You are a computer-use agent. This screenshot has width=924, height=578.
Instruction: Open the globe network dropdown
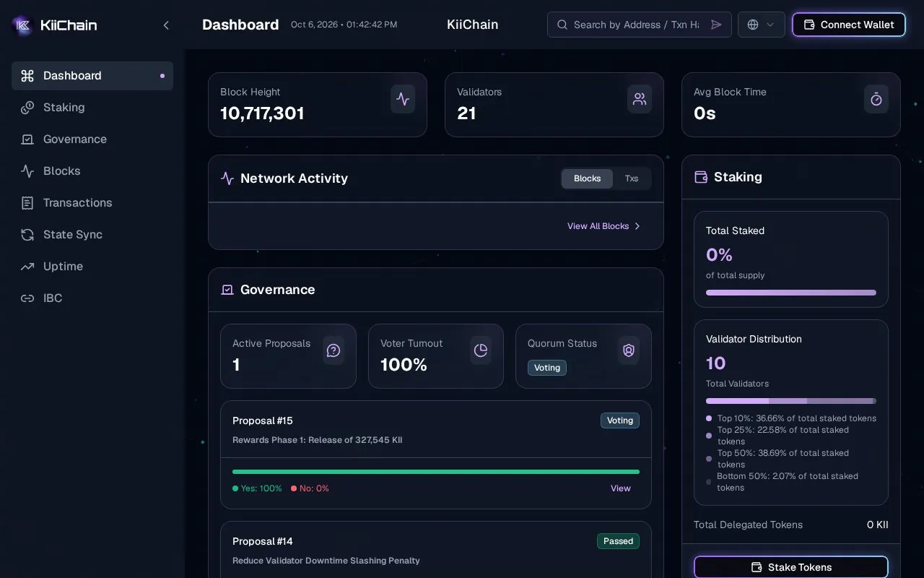point(762,25)
